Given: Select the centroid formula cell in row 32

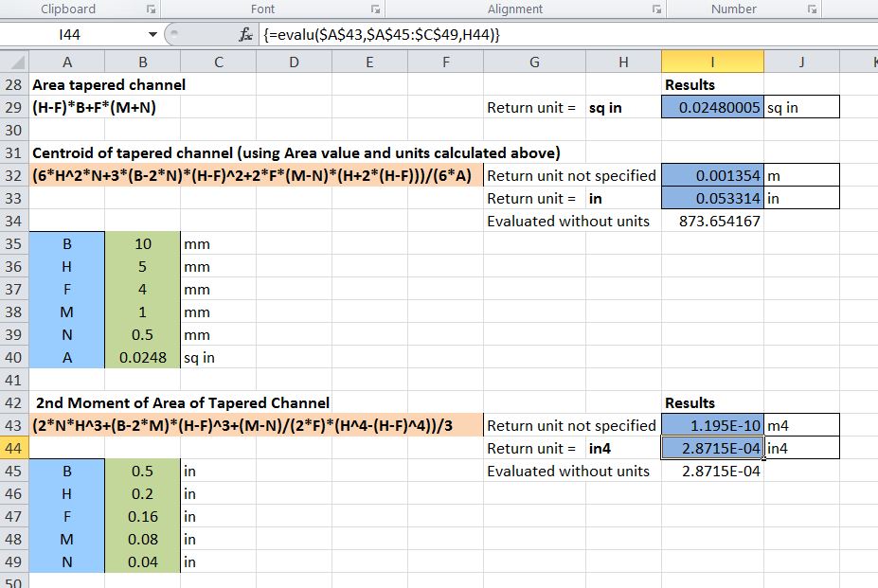Looking at the screenshot, I should pyautogui.click(x=256, y=175).
